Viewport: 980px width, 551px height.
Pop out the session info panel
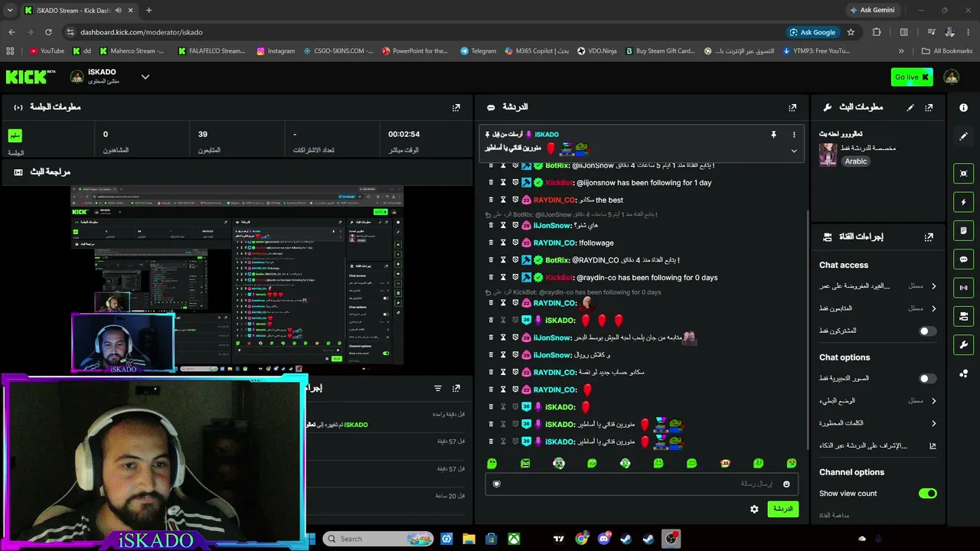[456, 108]
